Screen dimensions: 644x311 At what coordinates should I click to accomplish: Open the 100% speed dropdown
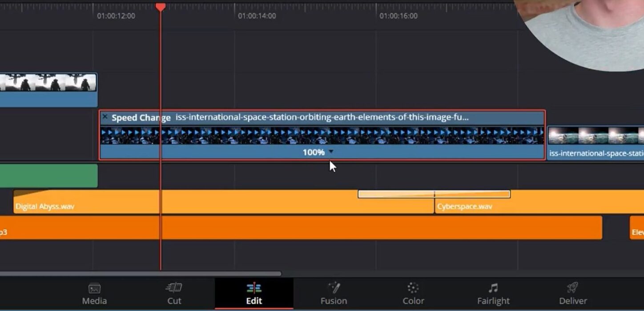(x=331, y=152)
